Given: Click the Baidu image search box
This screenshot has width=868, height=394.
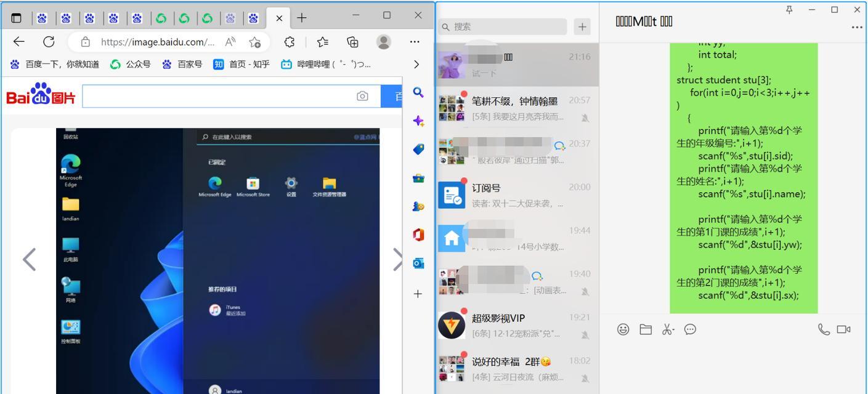Looking at the screenshot, I should [x=218, y=96].
